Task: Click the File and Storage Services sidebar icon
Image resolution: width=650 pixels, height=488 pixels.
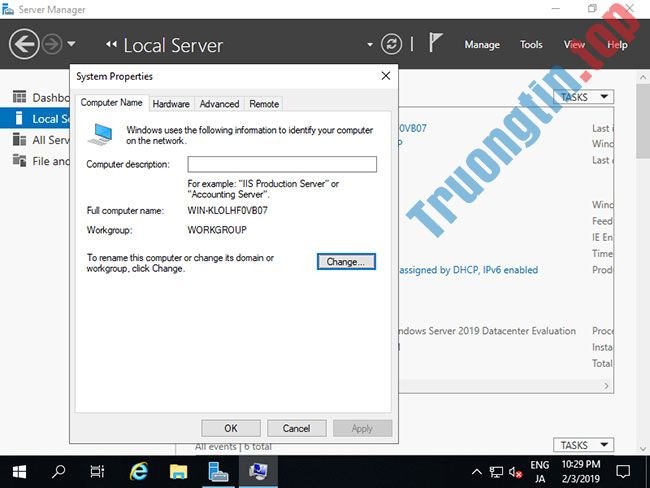Action: pyautogui.click(x=19, y=160)
